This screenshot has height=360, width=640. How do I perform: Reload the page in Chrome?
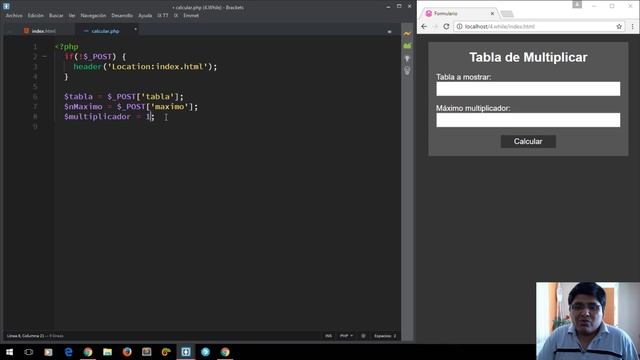point(446,27)
